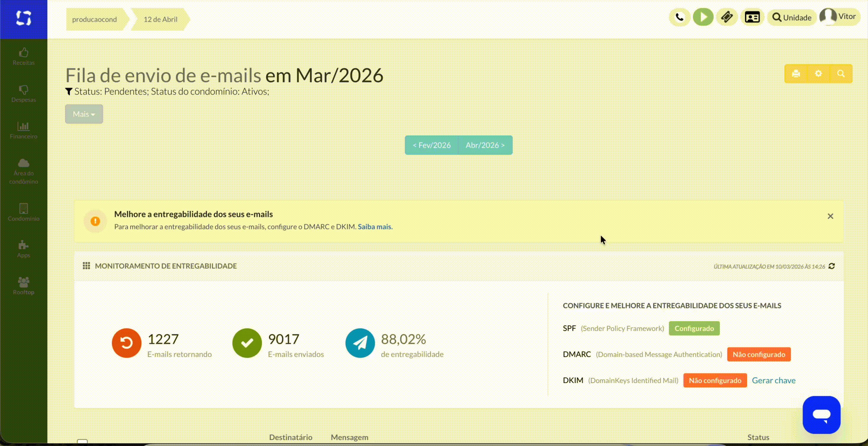The width and height of the screenshot is (868, 446).
Task: Click the 1227 returning emails count
Action: tap(163, 339)
